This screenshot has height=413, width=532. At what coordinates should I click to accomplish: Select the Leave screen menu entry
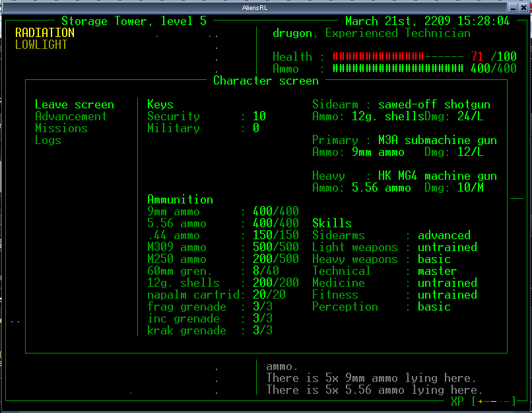pos(75,104)
